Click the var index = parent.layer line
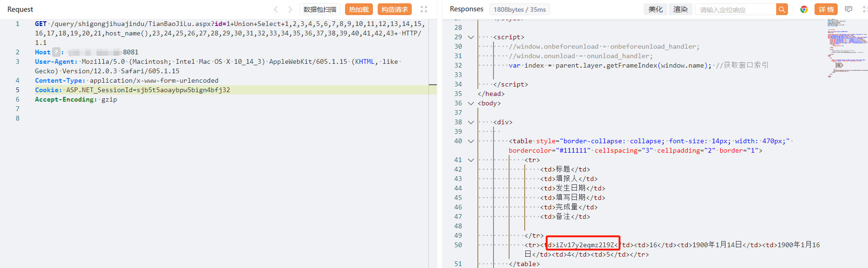Viewport: 868px width, 268px height. [638, 65]
